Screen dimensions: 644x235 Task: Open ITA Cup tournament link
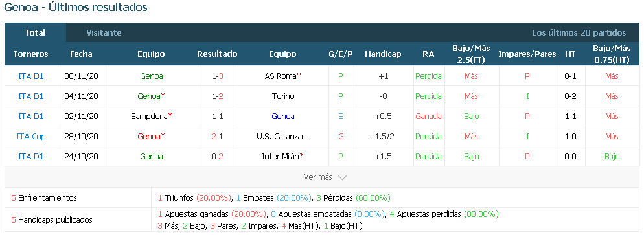pos(31,136)
